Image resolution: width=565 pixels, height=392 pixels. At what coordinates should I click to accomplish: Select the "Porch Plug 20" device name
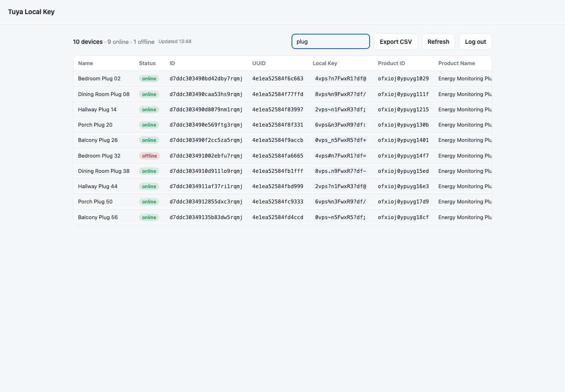click(x=95, y=125)
